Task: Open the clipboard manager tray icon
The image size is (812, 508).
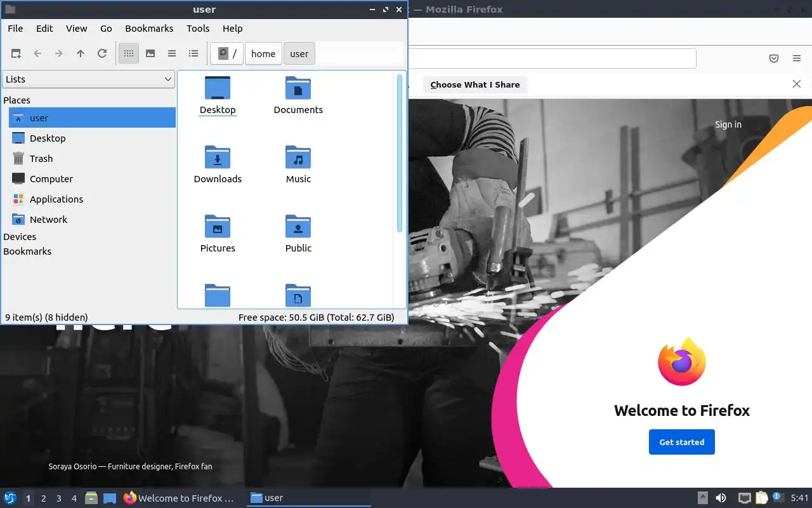Action: click(761, 498)
